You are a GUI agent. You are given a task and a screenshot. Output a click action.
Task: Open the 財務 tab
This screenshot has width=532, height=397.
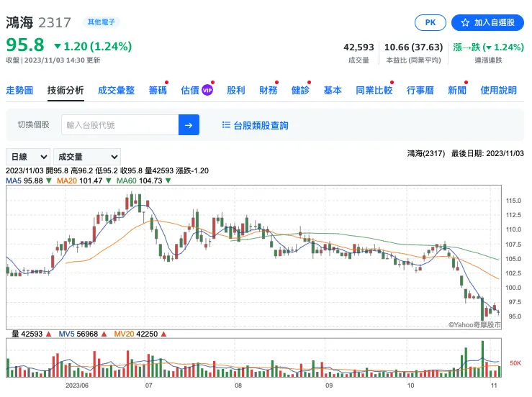pyautogui.click(x=268, y=90)
